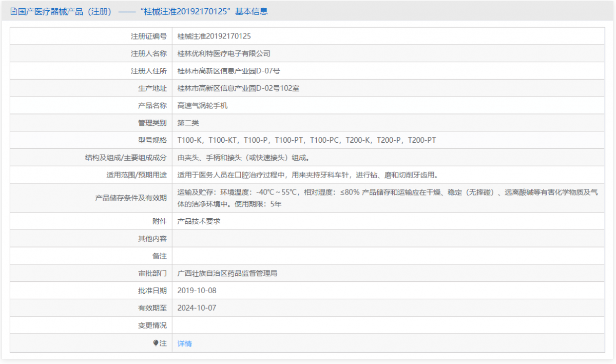Click the 备注 label cell
The width and height of the screenshot is (616, 364).
pos(91,256)
